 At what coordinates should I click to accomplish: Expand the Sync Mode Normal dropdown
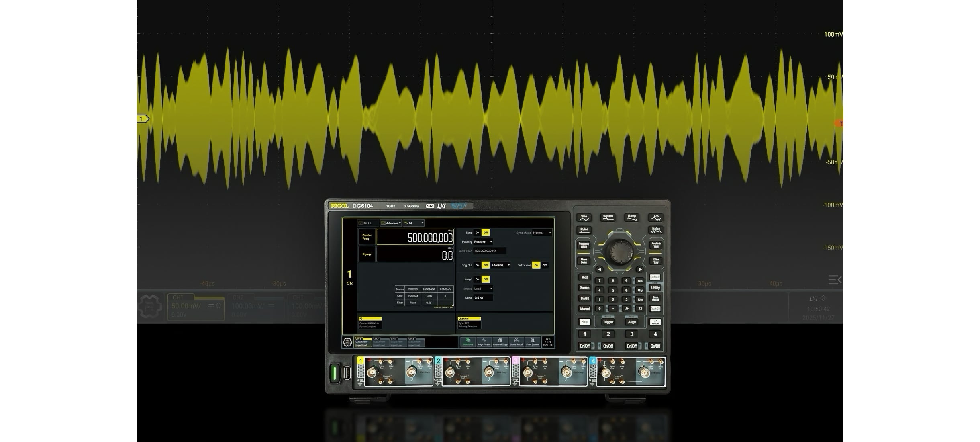pyautogui.click(x=542, y=233)
